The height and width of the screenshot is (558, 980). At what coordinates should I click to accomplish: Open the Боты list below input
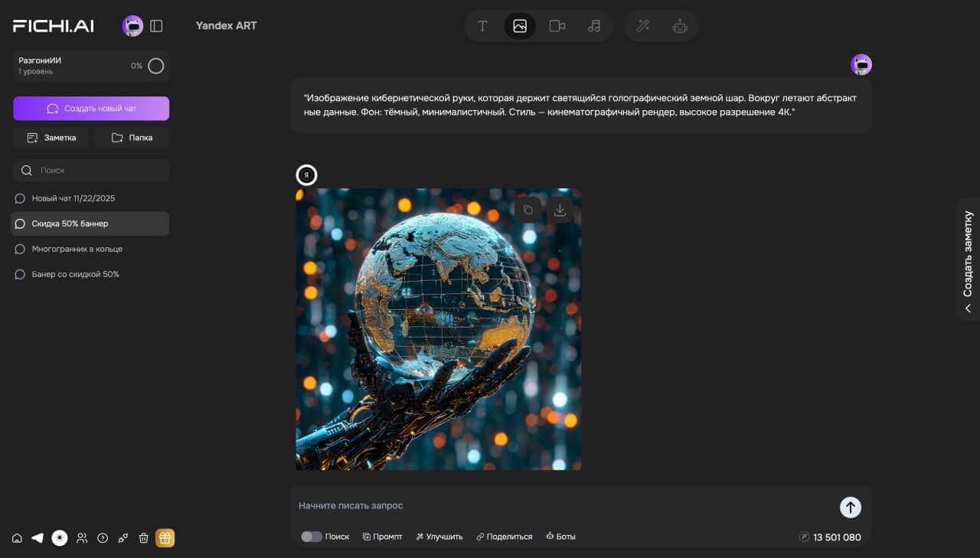point(560,537)
